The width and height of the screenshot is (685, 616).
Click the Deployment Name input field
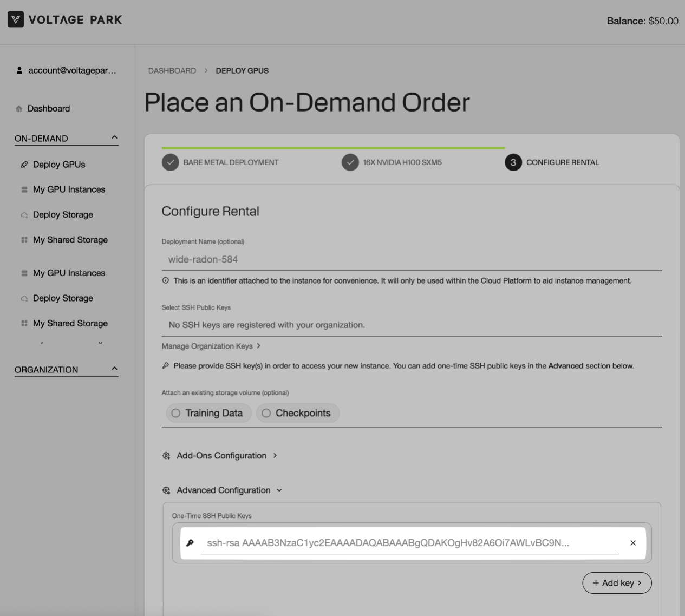coord(412,259)
